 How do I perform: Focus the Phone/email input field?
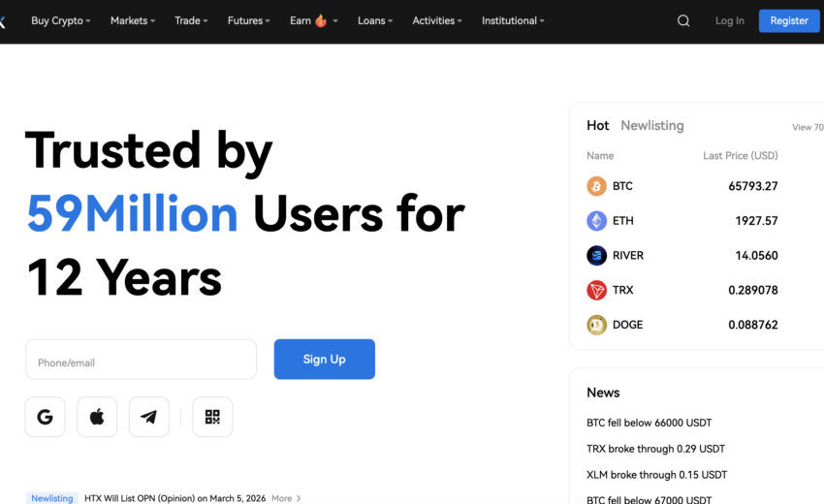point(141,359)
